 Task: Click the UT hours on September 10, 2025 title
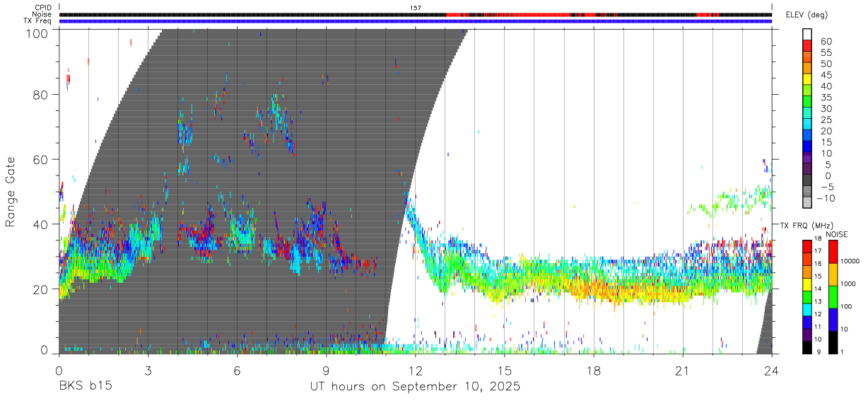415,387
